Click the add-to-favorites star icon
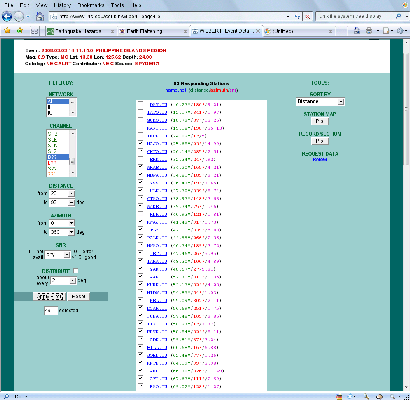This screenshot has width=410, height=400. point(20,31)
